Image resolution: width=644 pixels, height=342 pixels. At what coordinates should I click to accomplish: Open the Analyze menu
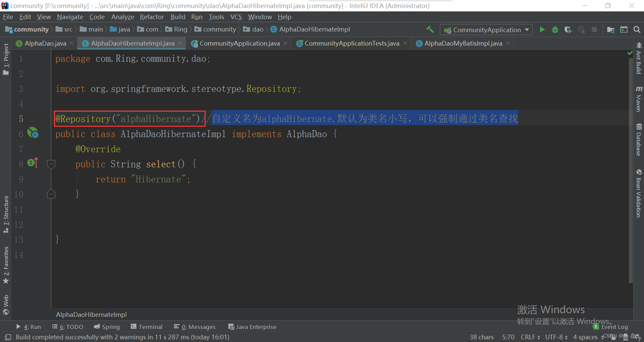[x=122, y=17]
